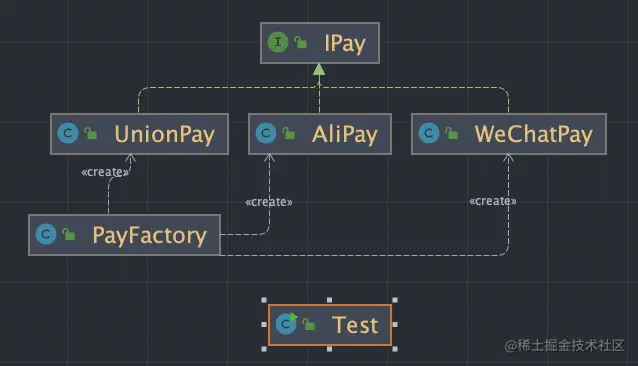This screenshot has height=366, width=638.
Task: Click the blue class icon on UnionPay
Action: (68, 133)
